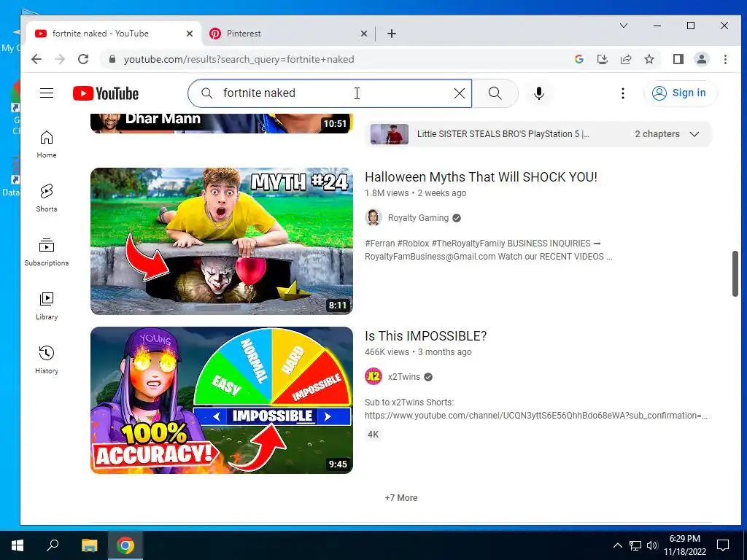Open the MYTH #24 Halloween video thumbnail

(222, 241)
